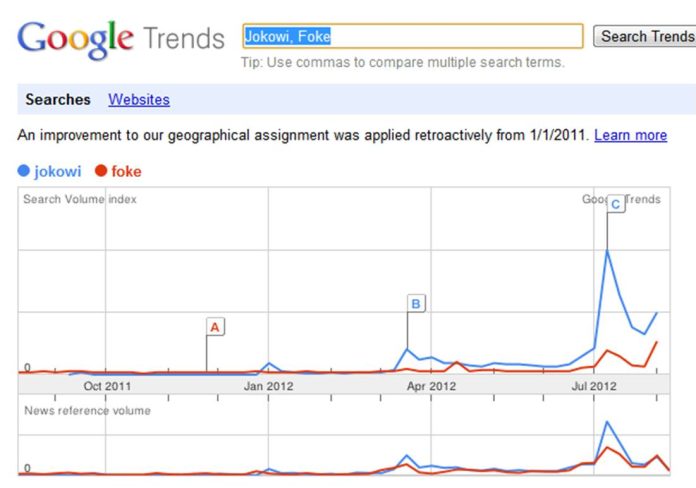Viewport: 696px width, 488px height.
Task: Click the Jan 2012 axis label
Action: (268, 385)
